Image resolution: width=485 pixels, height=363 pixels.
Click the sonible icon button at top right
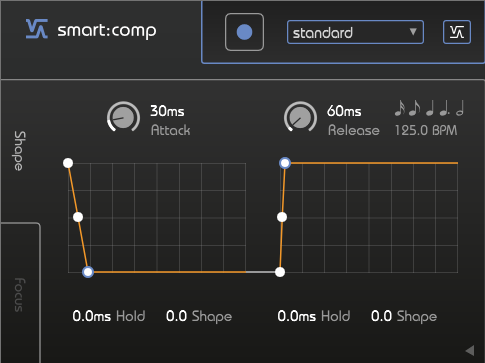coord(457,32)
